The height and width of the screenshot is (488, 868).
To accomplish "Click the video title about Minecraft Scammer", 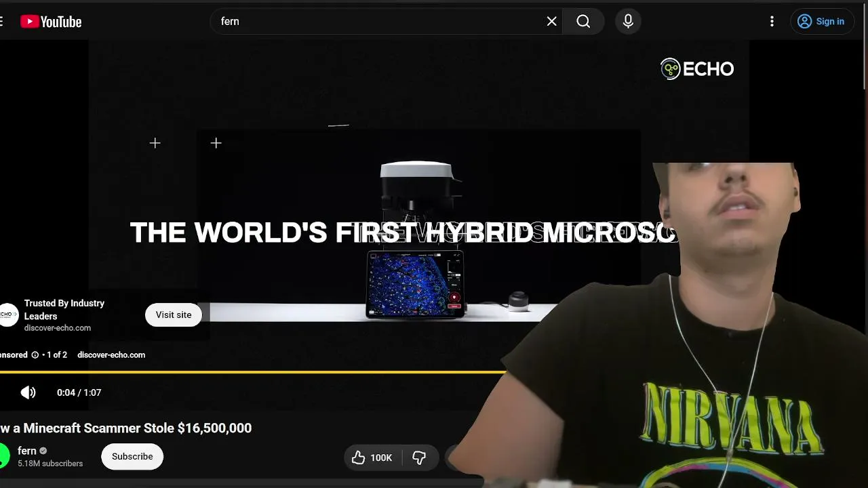I will point(126,428).
